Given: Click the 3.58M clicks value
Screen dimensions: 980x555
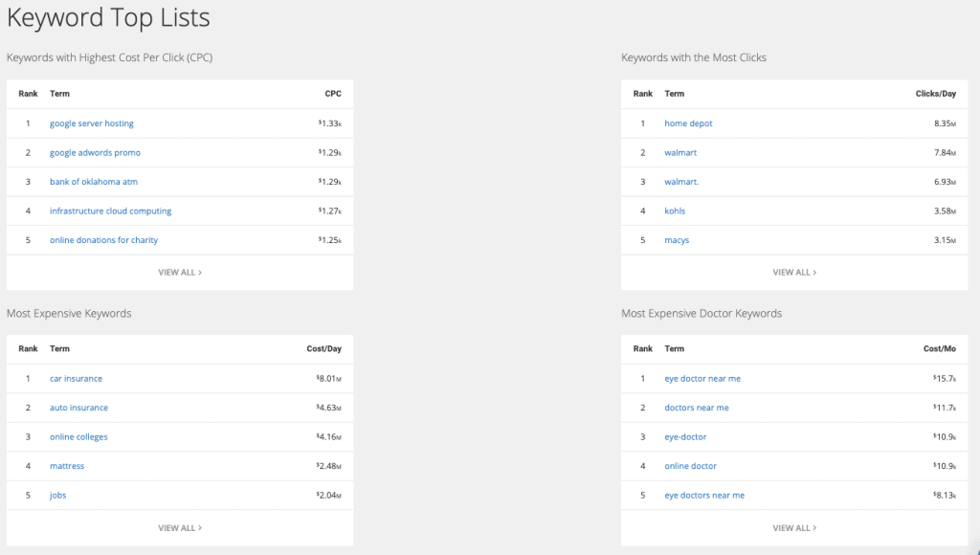Looking at the screenshot, I should (x=945, y=211).
